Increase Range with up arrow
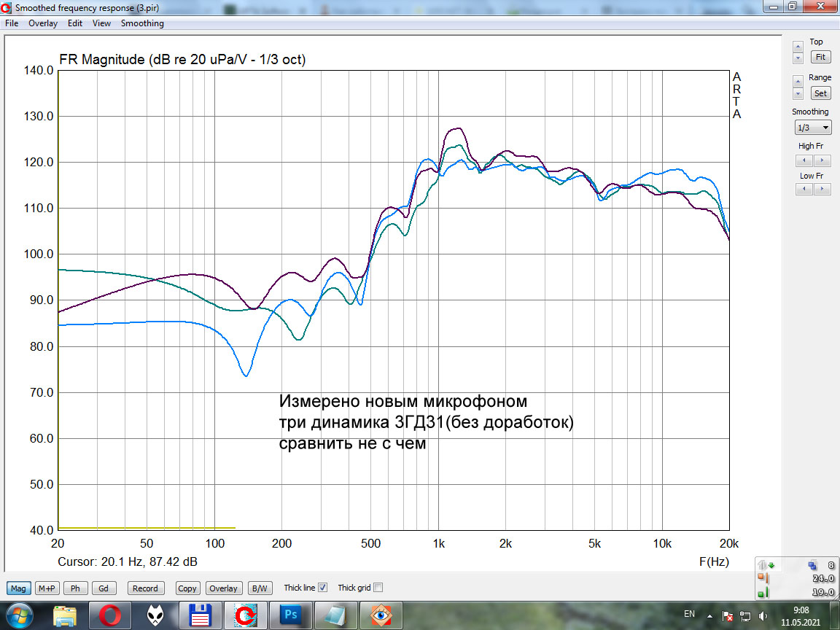 point(798,82)
